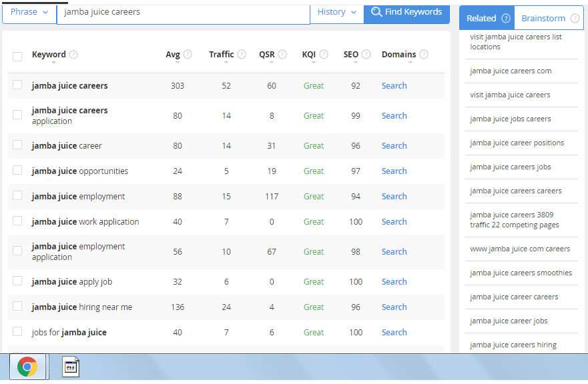The height and width of the screenshot is (384, 588).
Task: Check the 'jamba juice work application' row
Action: (17, 221)
